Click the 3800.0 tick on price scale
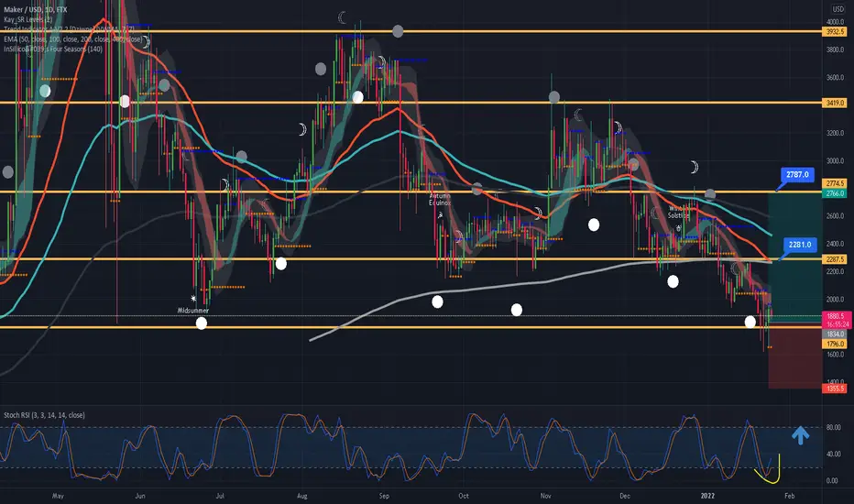The width and height of the screenshot is (854, 504). click(835, 49)
